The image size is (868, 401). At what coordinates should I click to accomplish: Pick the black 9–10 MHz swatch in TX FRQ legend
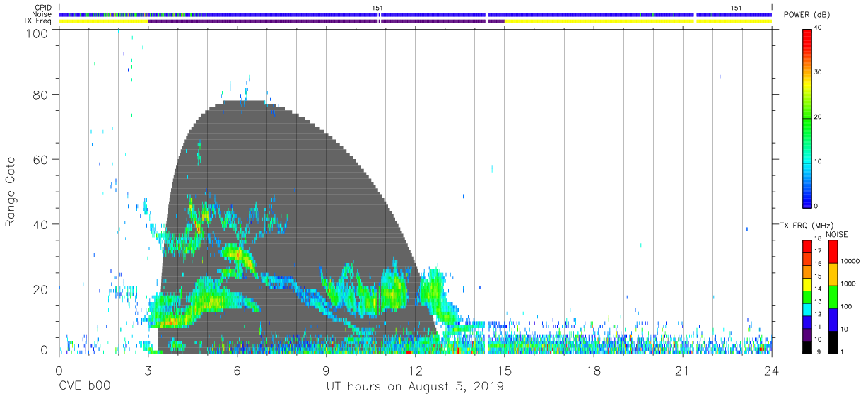point(807,347)
